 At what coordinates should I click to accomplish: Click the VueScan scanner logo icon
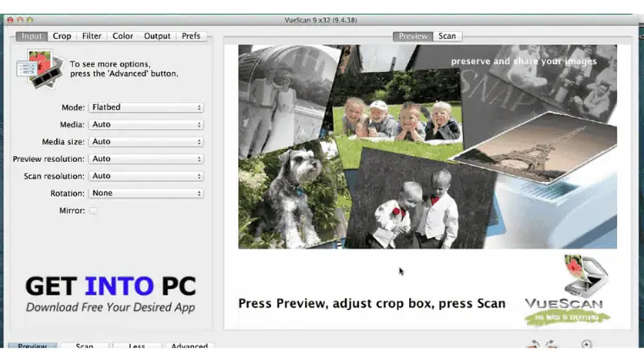pos(586,276)
